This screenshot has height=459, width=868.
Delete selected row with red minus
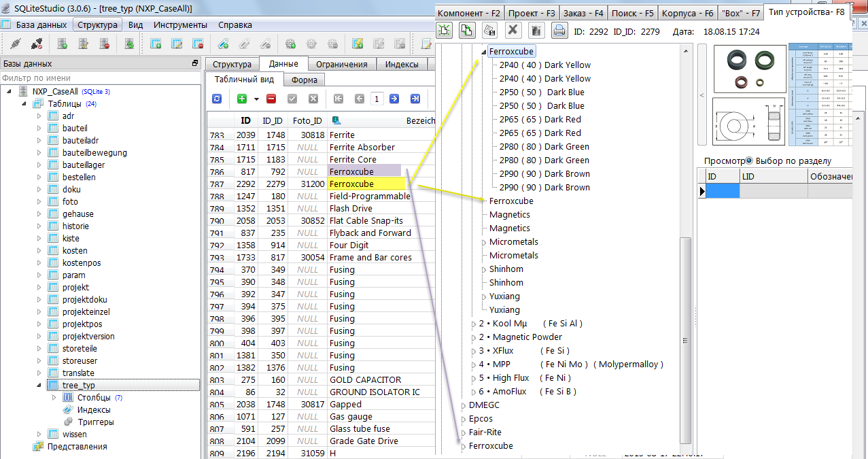271,99
